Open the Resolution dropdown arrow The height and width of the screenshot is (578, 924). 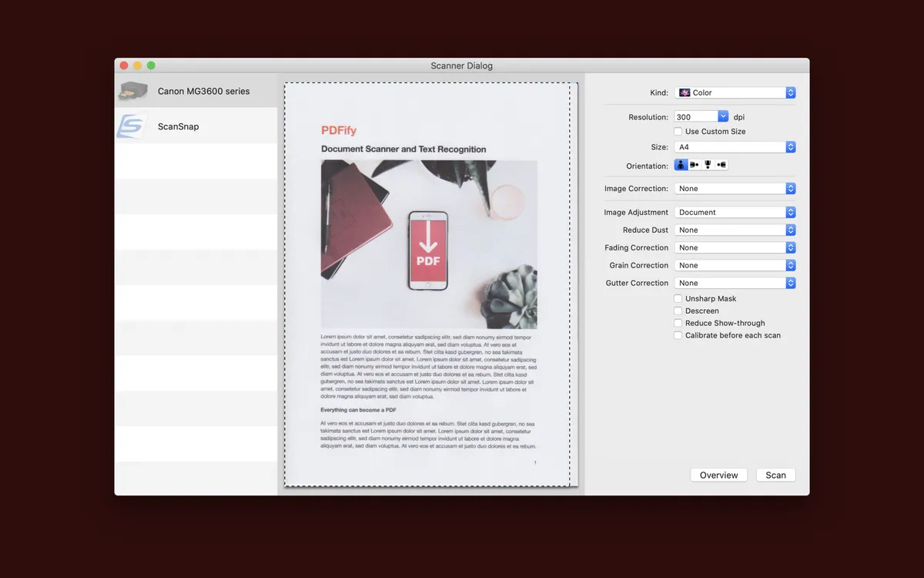pyautogui.click(x=723, y=117)
